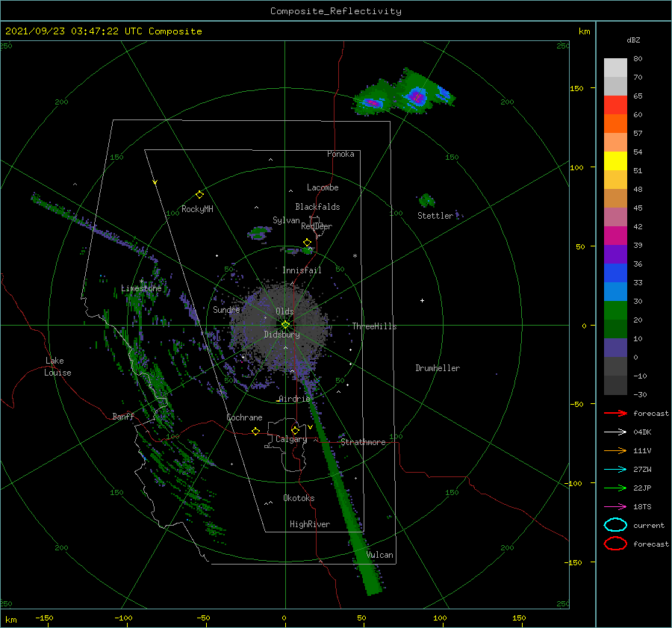
Task: Select the 33 dBZ blue color swatch
Action: pos(615,273)
